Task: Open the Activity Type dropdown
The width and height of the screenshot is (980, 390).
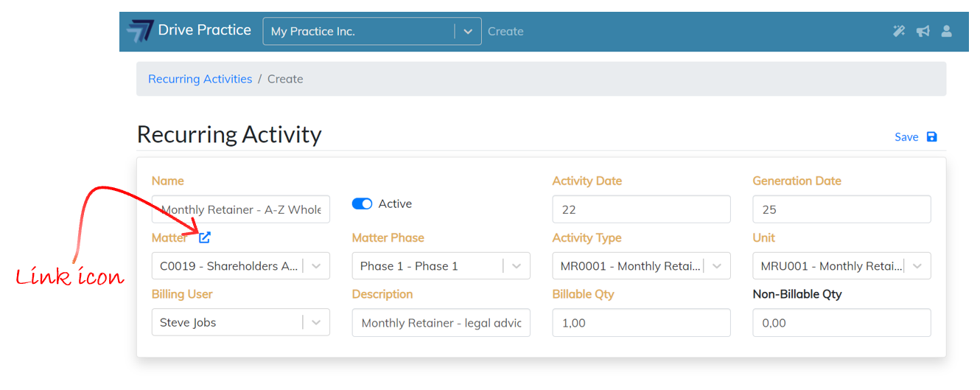Action: pyautogui.click(x=717, y=266)
